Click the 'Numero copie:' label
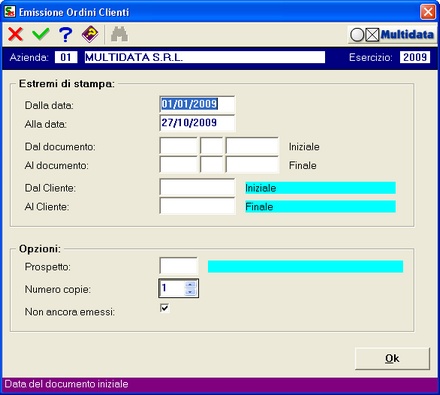The height and width of the screenshot is (395, 440). (x=58, y=289)
